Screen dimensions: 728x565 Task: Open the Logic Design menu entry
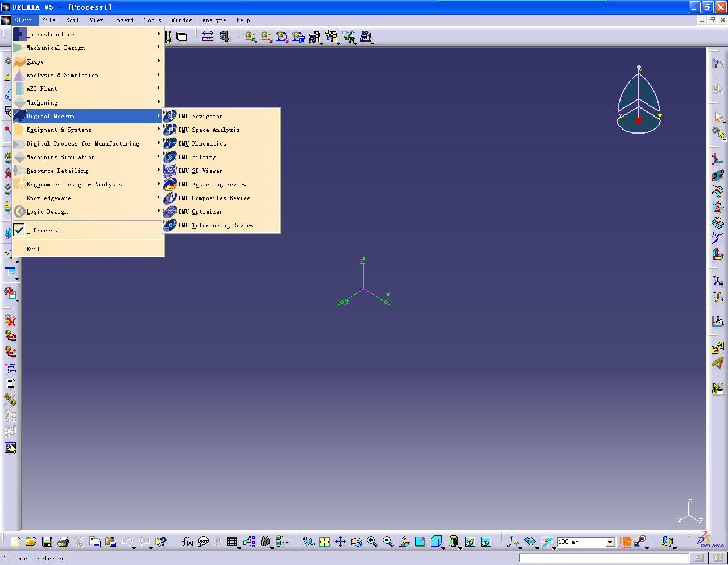pyautogui.click(x=88, y=211)
